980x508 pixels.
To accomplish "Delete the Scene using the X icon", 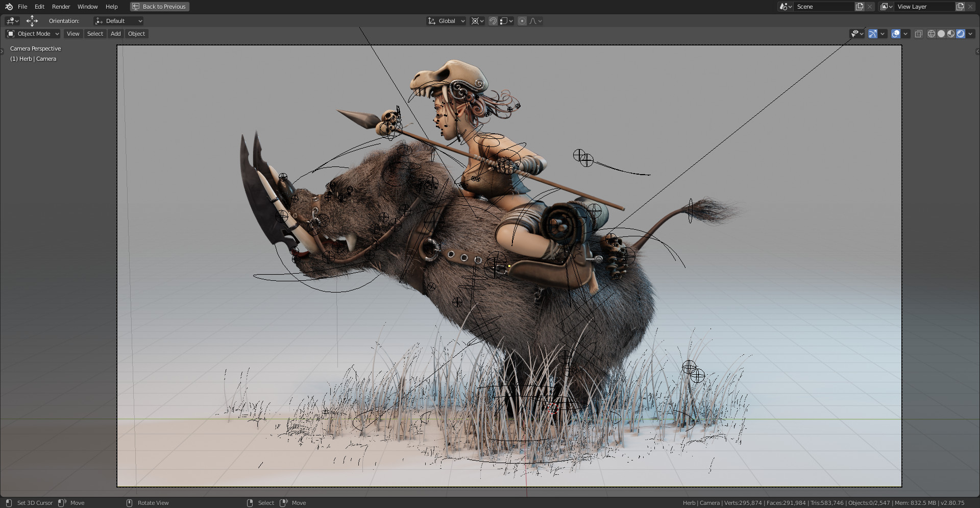I will [870, 7].
